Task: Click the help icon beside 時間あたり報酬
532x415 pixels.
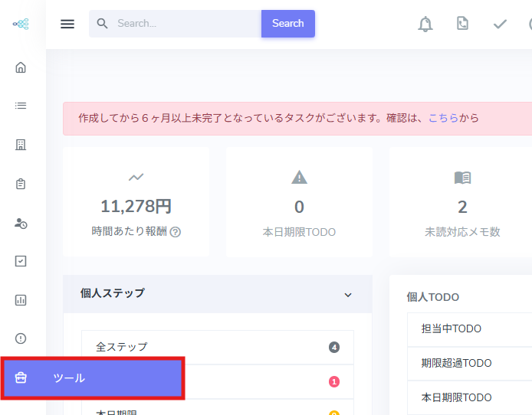Action: click(x=176, y=232)
